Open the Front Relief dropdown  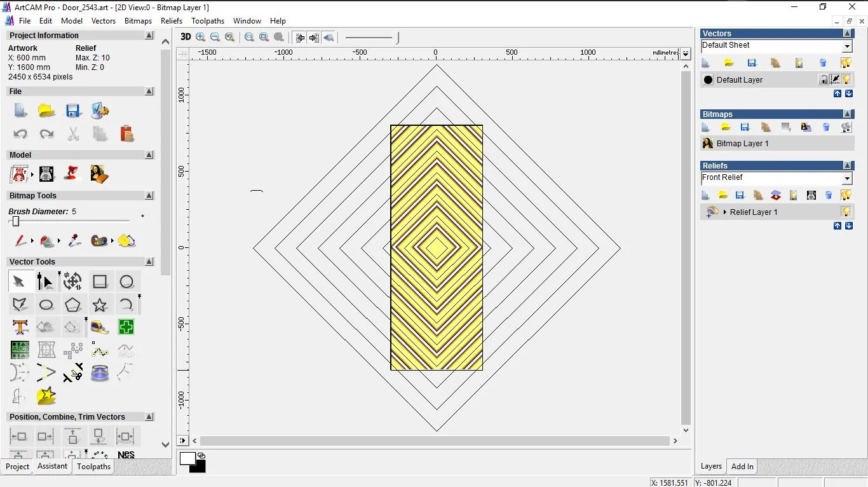[x=847, y=179]
